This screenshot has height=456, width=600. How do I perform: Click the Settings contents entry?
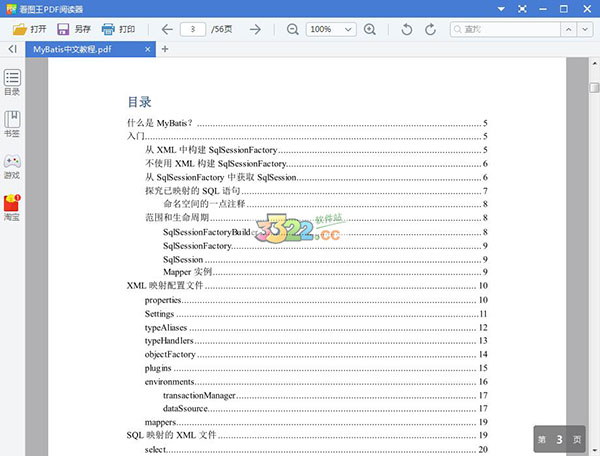click(316, 314)
